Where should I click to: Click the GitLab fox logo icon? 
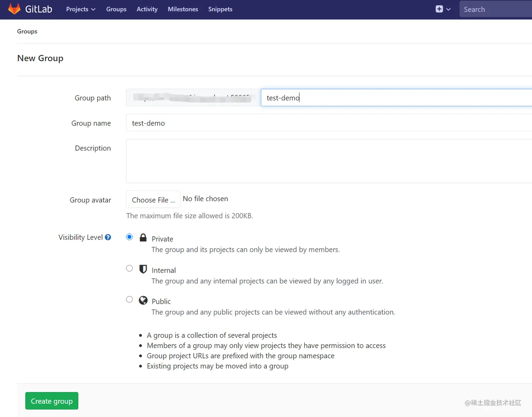point(14,9)
